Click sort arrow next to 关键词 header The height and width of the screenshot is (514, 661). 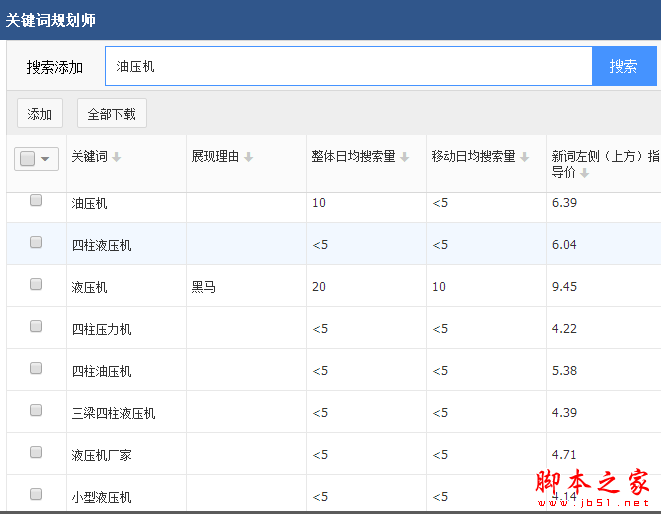tap(116, 157)
